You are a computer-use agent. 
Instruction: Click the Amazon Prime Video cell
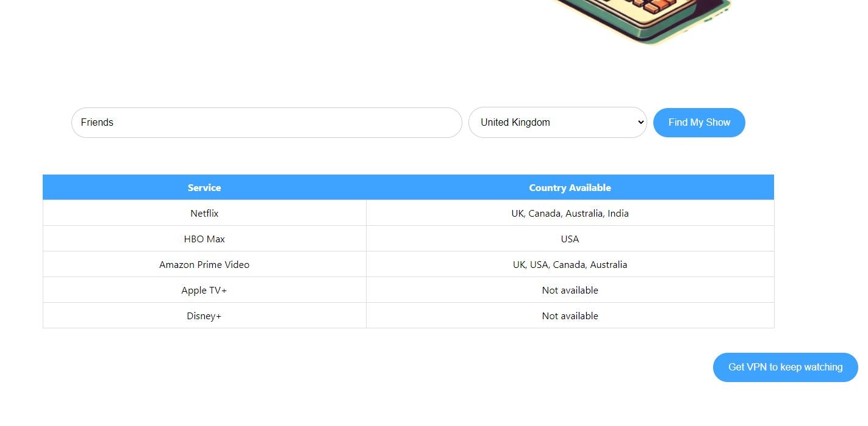(204, 265)
